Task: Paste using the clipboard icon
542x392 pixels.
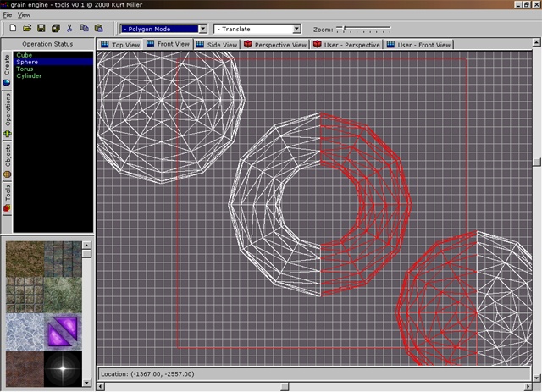Action: pyautogui.click(x=98, y=28)
